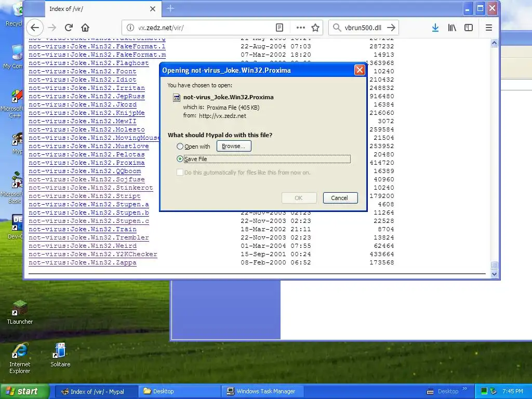Open the Joke.Win32.FakeFormat.l link
532x399 pixels.
97,46
